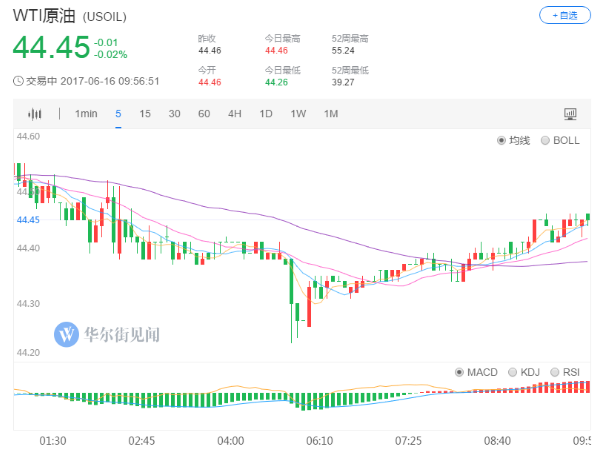Click the + 自选 add-to-watchlist button
Screen dimensions: 601x453
click(x=564, y=15)
